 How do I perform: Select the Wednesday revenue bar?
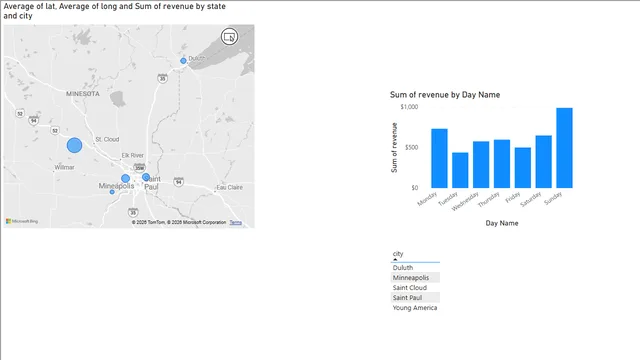[x=481, y=164]
